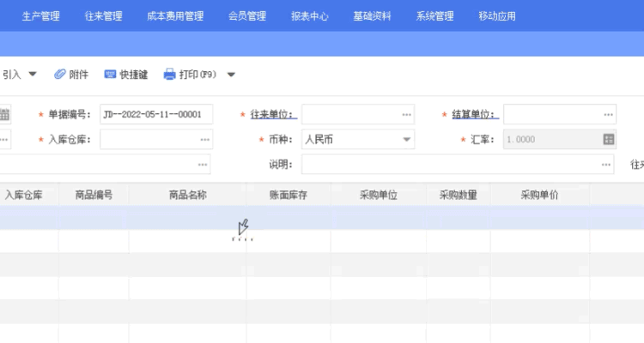The height and width of the screenshot is (343, 644).
Task: Click the 采购数量 column header
Action: tap(458, 195)
